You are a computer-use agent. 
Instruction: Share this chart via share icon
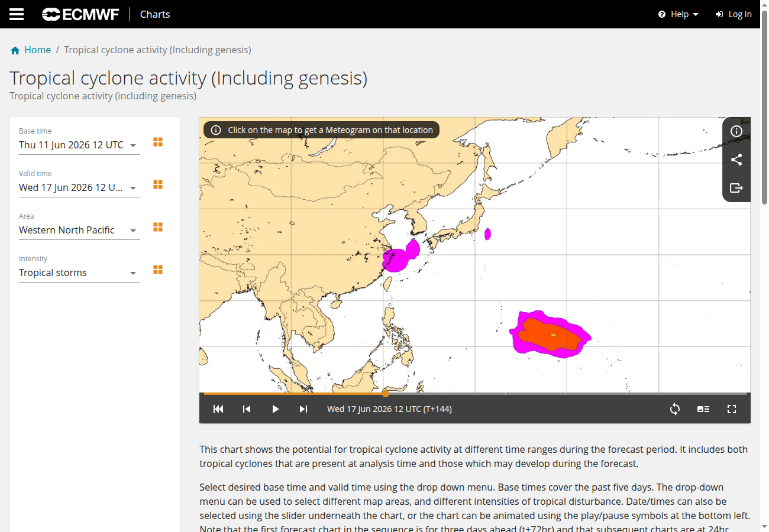[x=736, y=160]
